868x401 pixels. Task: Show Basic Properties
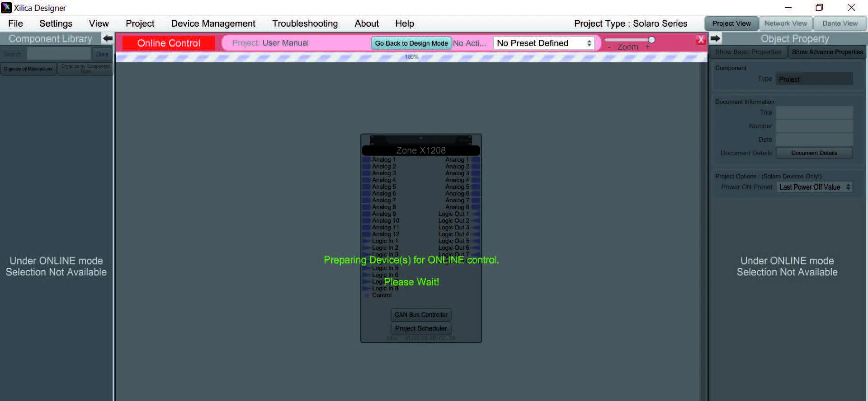(748, 52)
